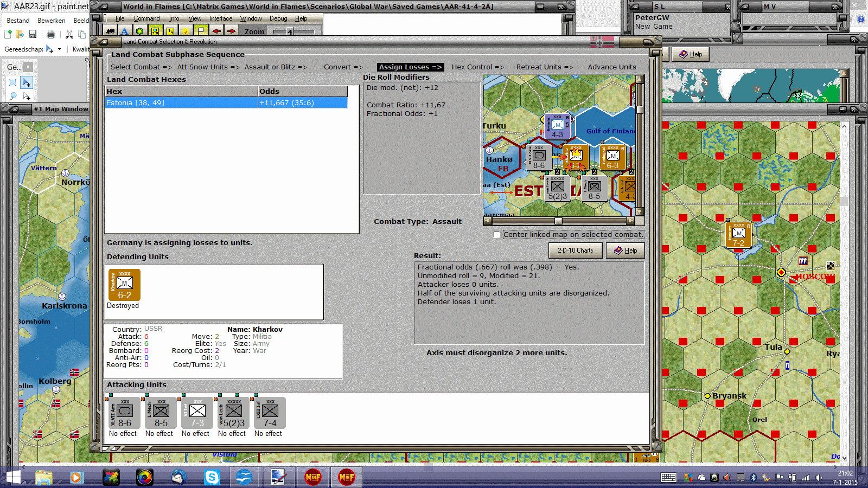The width and height of the screenshot is (868, 488).
Task: Select the rectangle select tool in paint.net
Action: pos(13,82)
